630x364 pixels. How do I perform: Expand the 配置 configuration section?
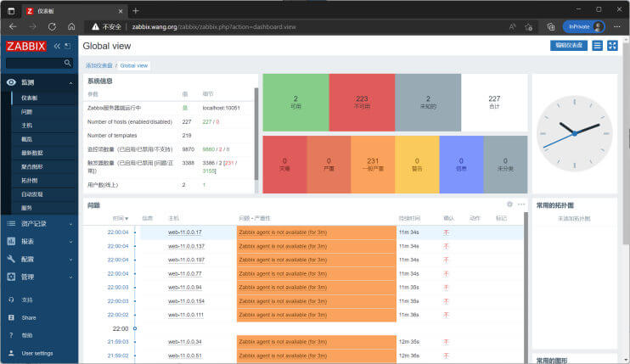pyautogui.click(x=39, y=260)
